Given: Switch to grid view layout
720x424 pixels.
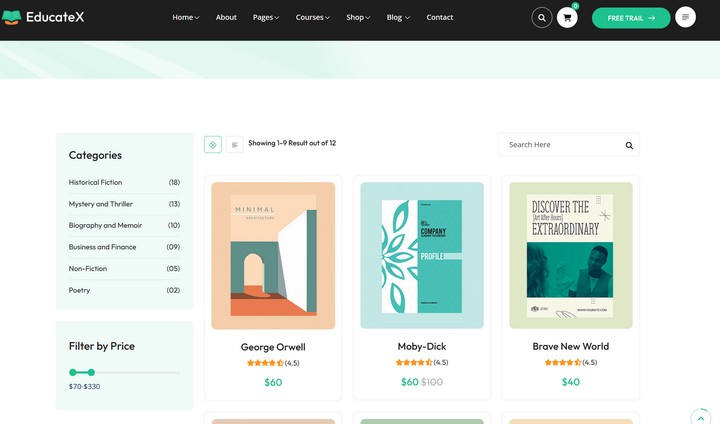Looking at the screenshot, I should 213,145.
